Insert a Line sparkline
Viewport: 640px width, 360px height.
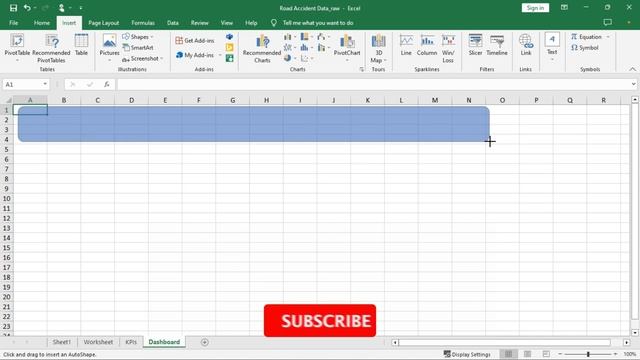(406, 45)
